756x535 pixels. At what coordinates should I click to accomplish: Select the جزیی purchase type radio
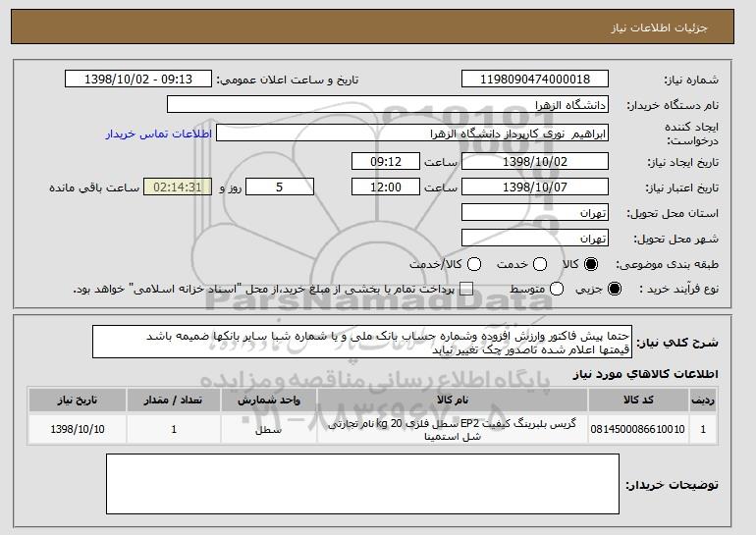[x=615, y=289]
